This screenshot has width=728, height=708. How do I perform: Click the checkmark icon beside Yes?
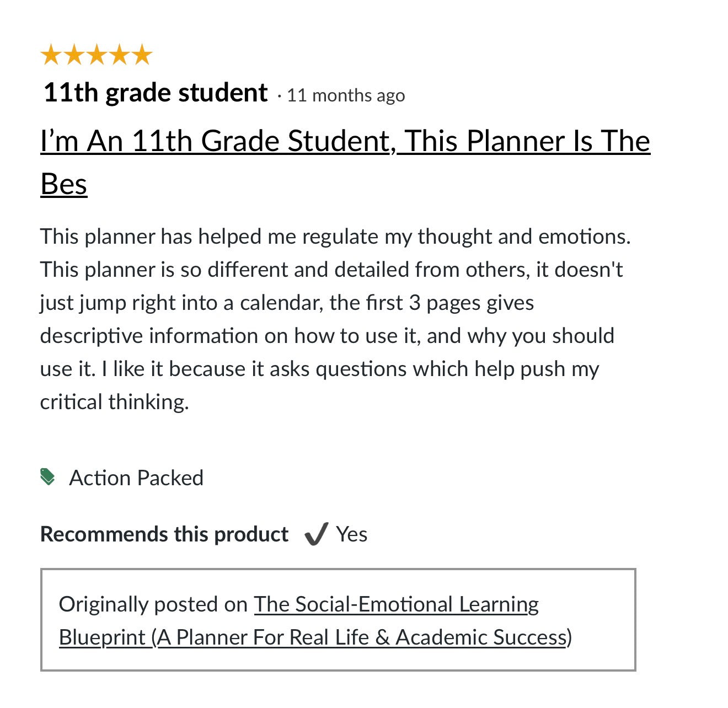[316, 534]
